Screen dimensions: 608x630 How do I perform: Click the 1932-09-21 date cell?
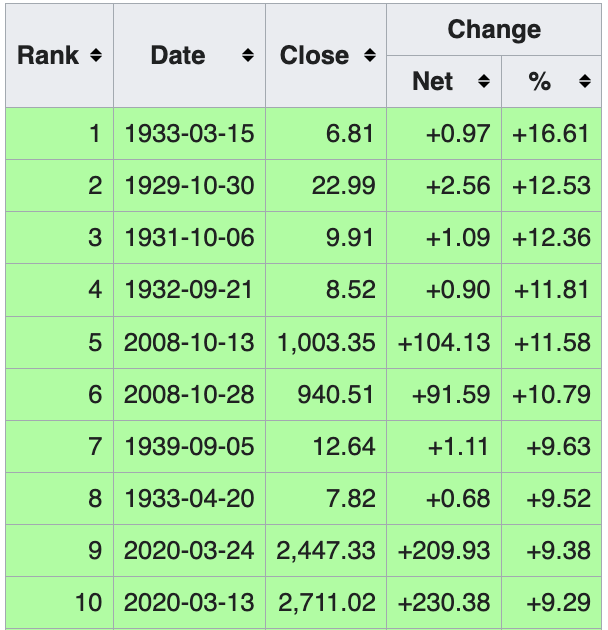point(189,290)
